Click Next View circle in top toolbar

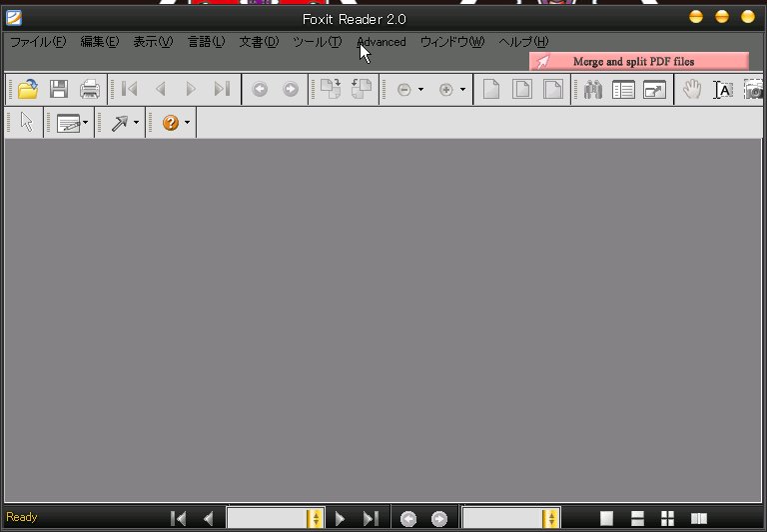291,90
